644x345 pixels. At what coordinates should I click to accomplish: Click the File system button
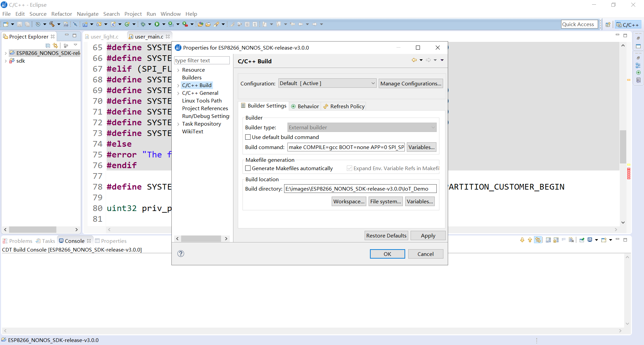(x=386, y=201)
